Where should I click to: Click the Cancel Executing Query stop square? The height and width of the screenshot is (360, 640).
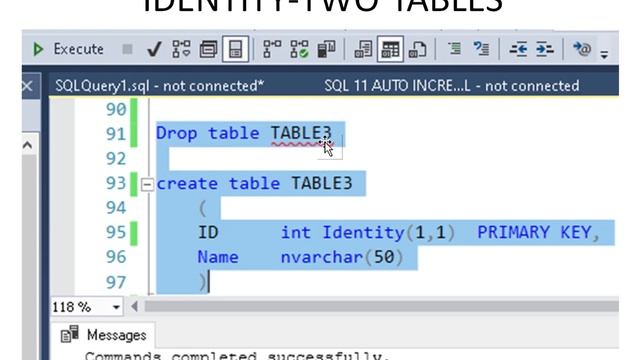127,49
